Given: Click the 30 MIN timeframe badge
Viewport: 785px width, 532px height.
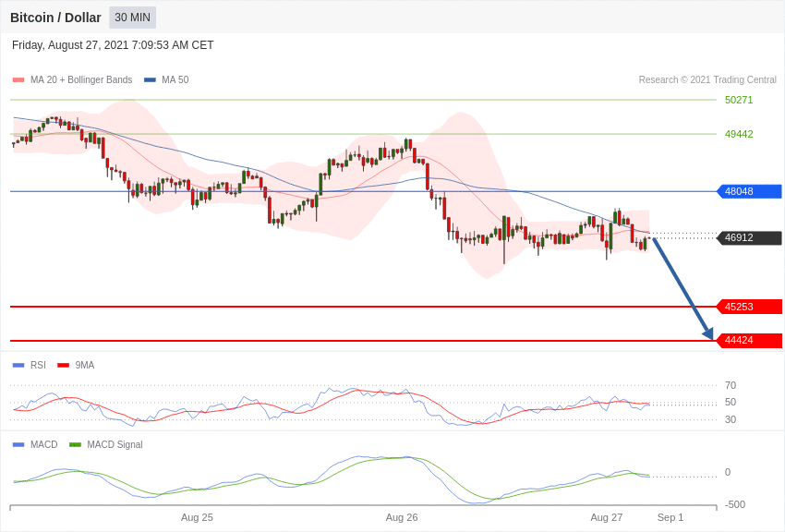Looking at the screenshot, I should (133, 18).
